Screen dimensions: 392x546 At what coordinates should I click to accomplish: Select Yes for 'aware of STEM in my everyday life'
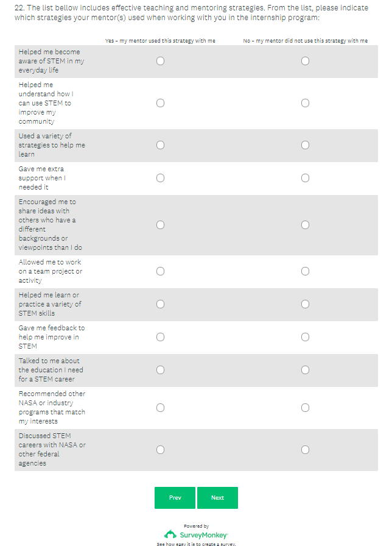[x=160, y=61]
